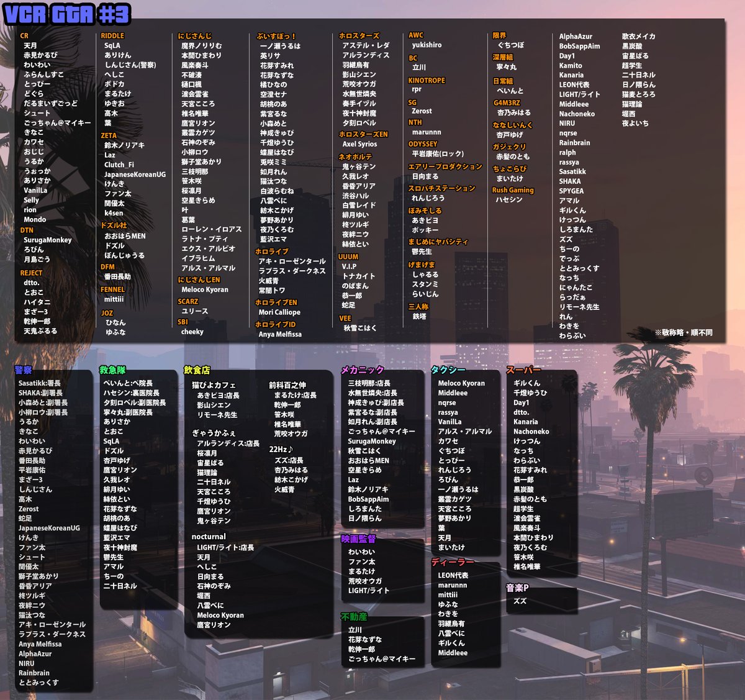Click the ホロライブEN heading
This screenshot has height=700, width=745.
(x=276, y=302)
